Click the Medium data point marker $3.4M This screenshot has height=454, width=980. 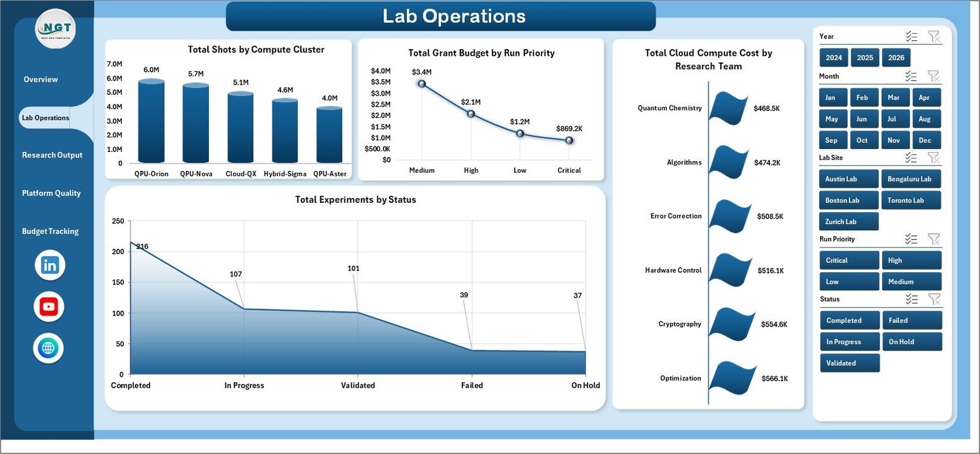422,83
